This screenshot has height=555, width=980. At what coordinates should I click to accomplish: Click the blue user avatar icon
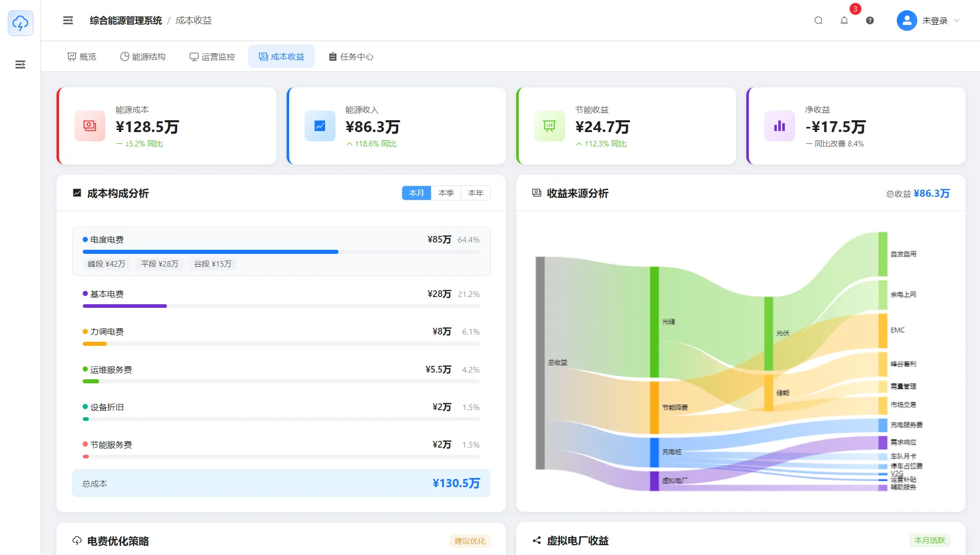[x=907, y=21]
